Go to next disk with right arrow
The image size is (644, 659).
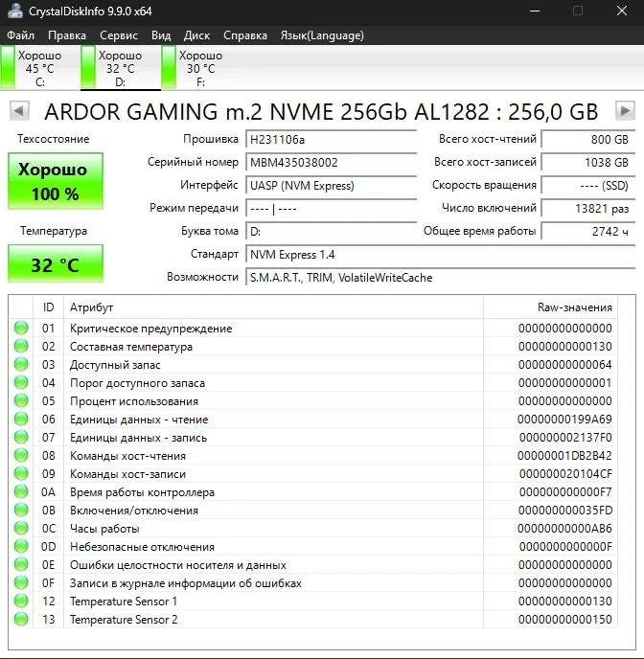point(625,111)
